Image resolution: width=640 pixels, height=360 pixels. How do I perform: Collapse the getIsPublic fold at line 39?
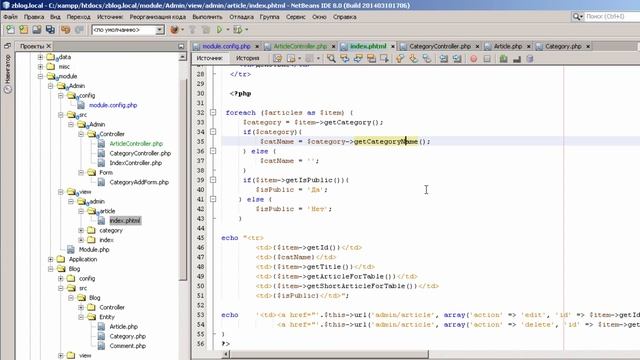point(213,180)
